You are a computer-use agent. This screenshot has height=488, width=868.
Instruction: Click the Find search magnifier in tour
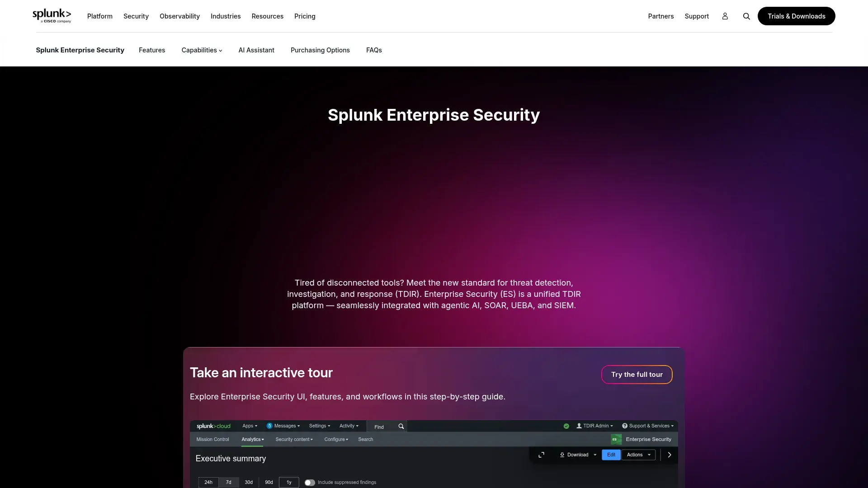click(x=401, y=427)
